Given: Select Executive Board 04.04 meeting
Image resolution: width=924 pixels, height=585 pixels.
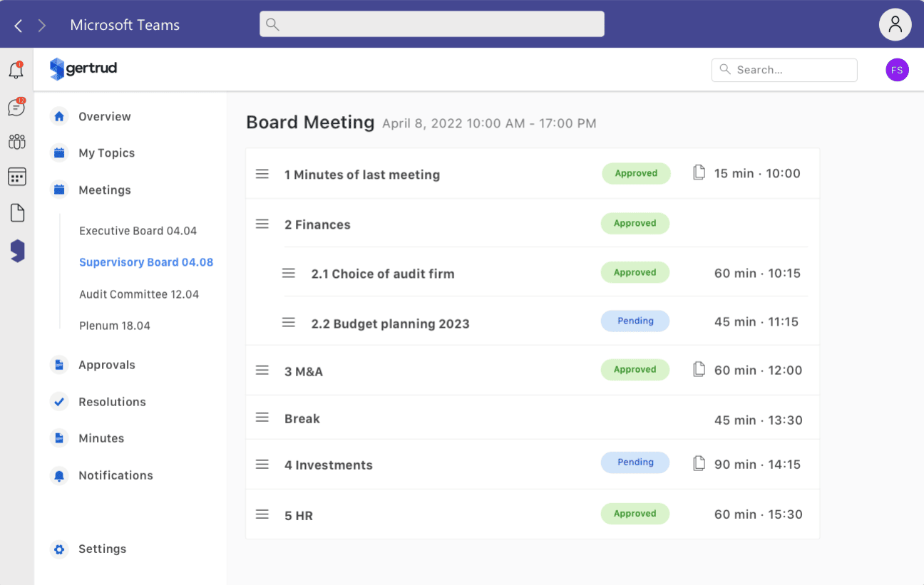Looking at the screenshot, I should 138,231.
